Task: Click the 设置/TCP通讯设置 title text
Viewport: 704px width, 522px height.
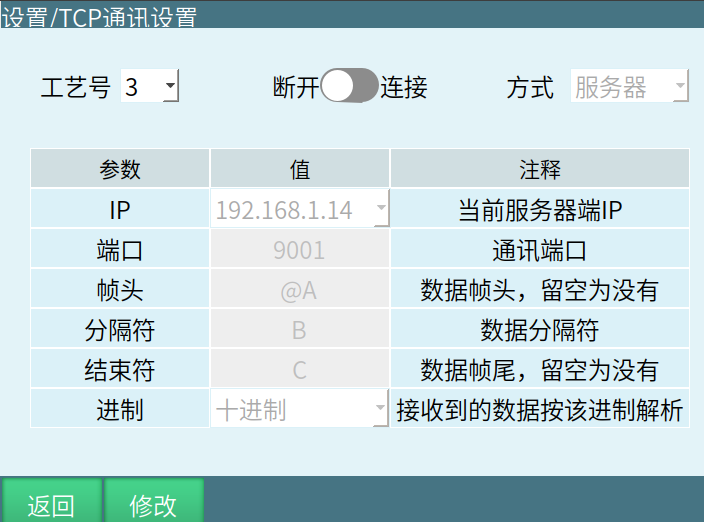Action: 99,17
